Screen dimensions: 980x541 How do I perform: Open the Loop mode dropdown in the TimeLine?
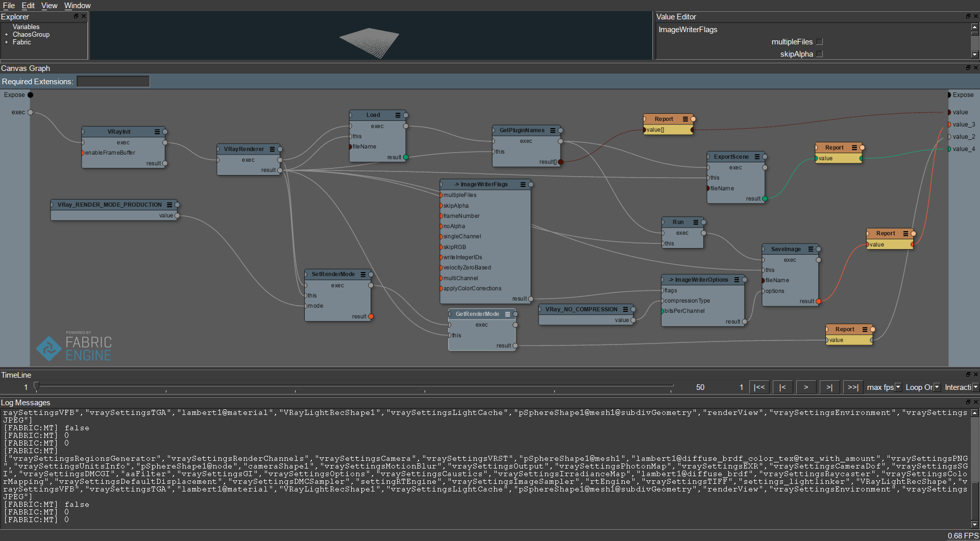click(937, 387)
